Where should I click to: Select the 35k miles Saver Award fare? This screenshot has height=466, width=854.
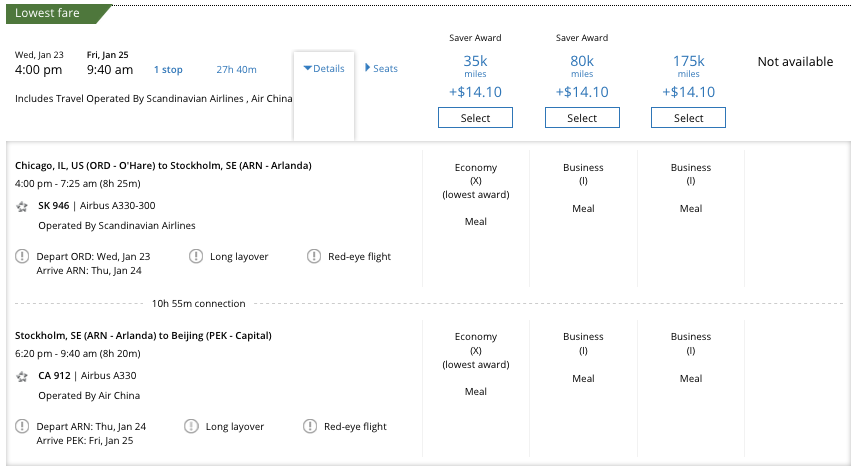tap(475, 118)
